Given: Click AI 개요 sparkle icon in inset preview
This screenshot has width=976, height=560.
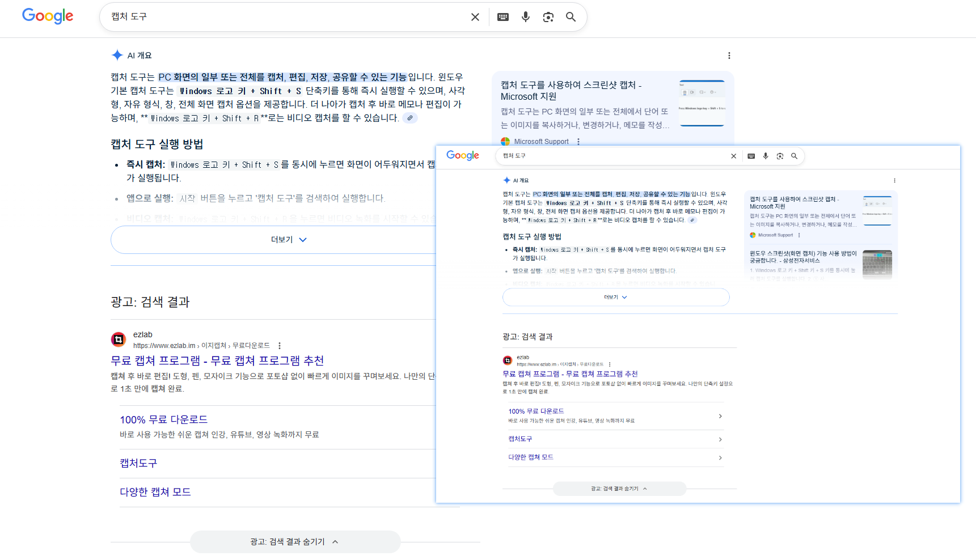Looking at the screenshot, I should 507,180.
